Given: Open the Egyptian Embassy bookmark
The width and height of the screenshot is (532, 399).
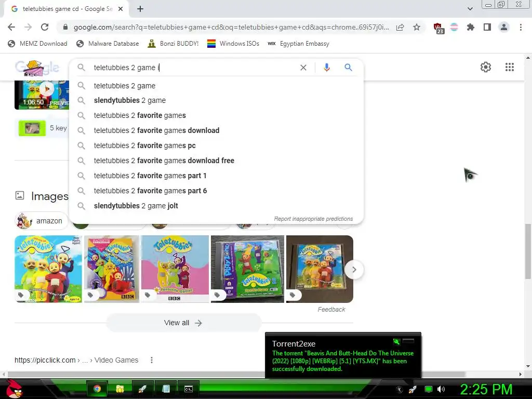Looking at the screenshot, I should [299, 44].
